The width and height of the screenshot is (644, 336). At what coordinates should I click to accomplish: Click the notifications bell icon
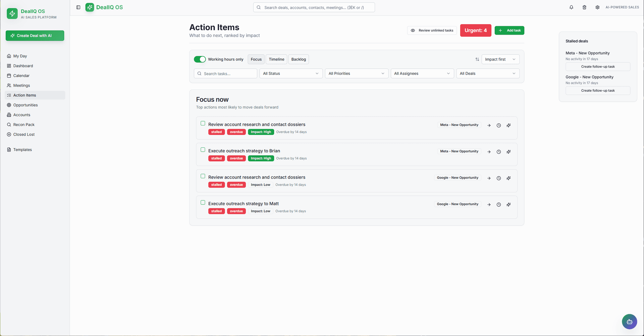tap(571, 7)
